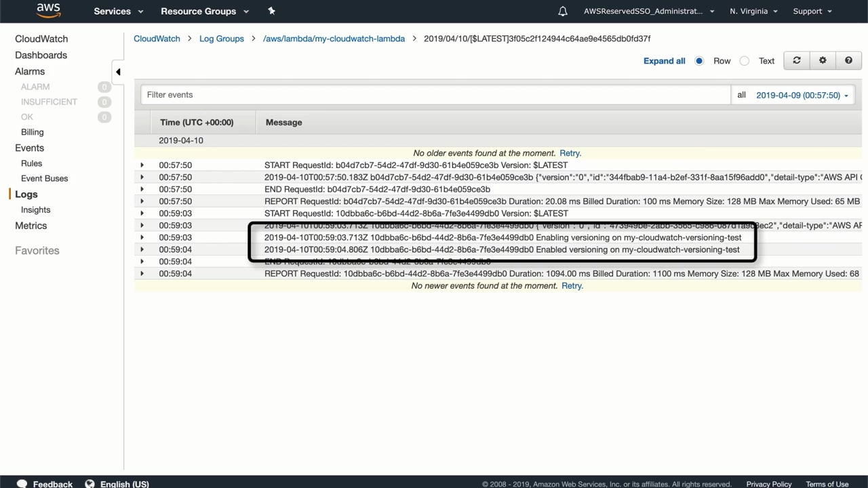
Task: Expand the REPORT row with Duration 1094.00 ms
Action: (142, 274)
